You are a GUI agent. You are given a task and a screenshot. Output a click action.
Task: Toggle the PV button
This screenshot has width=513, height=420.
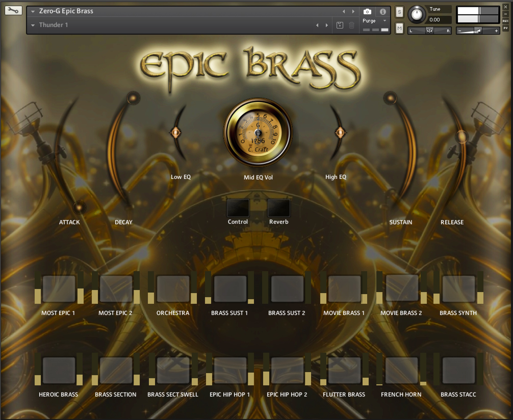coord(505,28)
